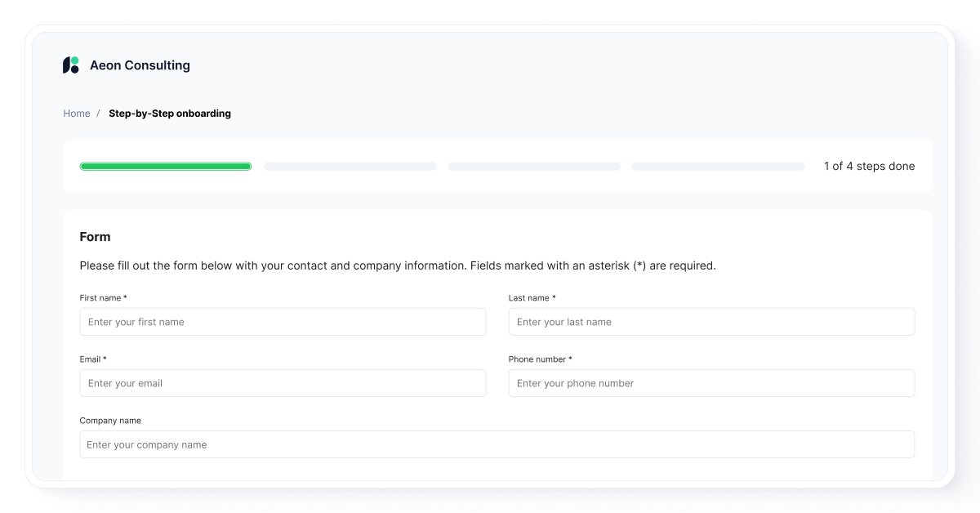
Task: Click the Form section heading
Action: click(x=95, y=237)
